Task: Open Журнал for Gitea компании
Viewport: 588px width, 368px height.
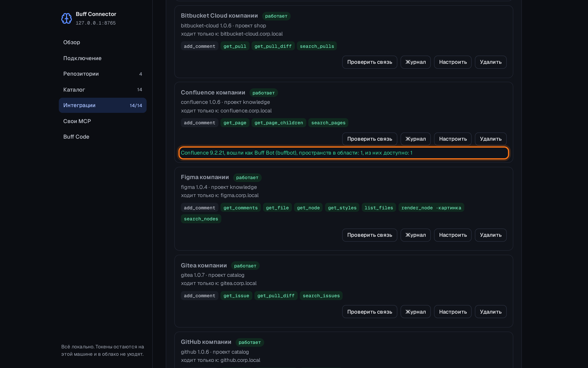Action: [x=415, y=312]
